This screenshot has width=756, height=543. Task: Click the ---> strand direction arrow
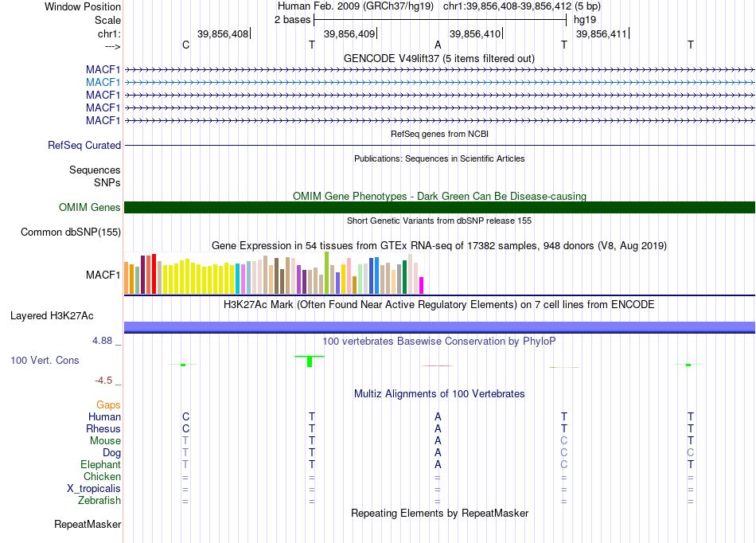[113, 46]
